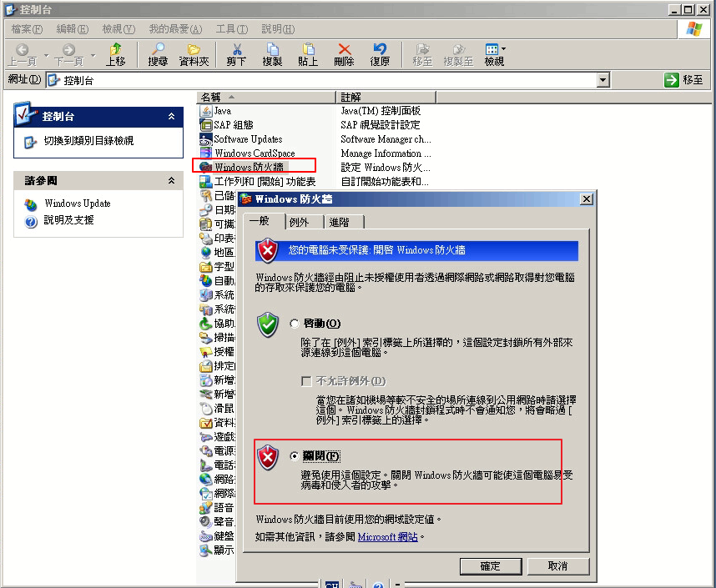Collapse the 控制台 side panel section
This screenshot has width=716, height=588.
click(x=171, y=117)
